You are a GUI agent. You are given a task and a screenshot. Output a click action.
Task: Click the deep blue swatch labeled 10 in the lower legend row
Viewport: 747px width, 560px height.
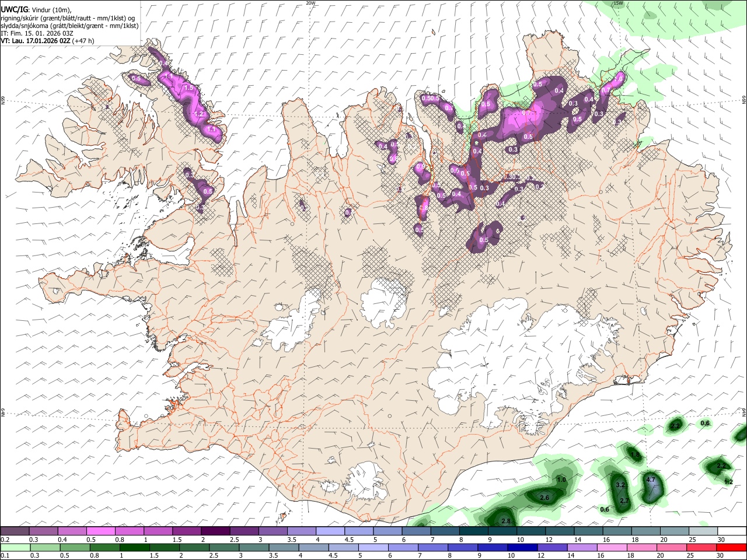pyautogui.click(x=522, y=547)
